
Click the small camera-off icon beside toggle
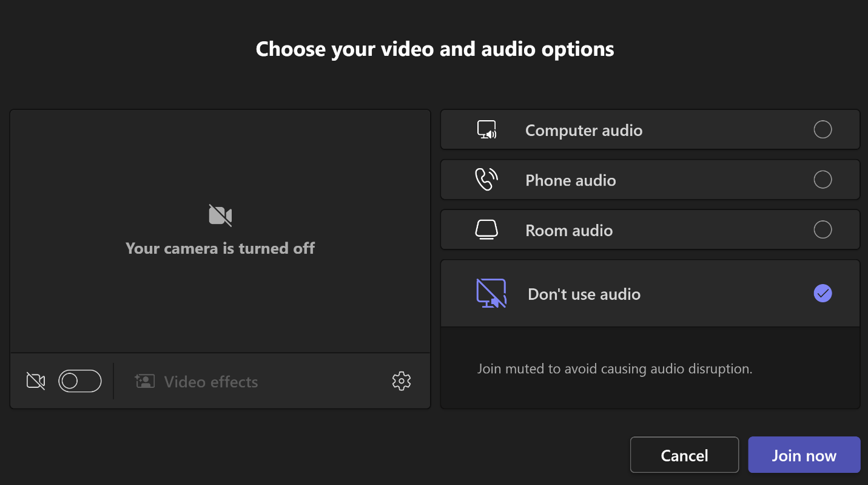(x=36, y=381)
